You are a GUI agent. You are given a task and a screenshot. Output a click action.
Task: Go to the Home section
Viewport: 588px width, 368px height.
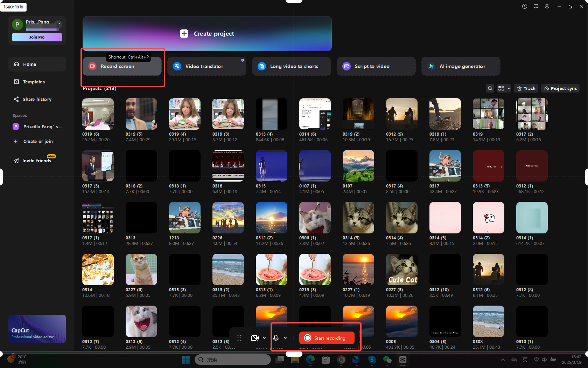click(37, 64)
